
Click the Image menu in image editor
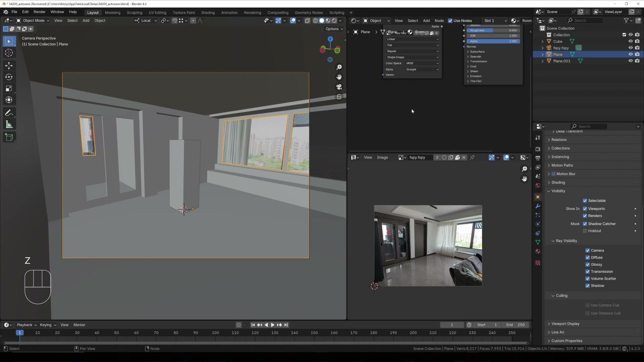[x=382, y=158]
